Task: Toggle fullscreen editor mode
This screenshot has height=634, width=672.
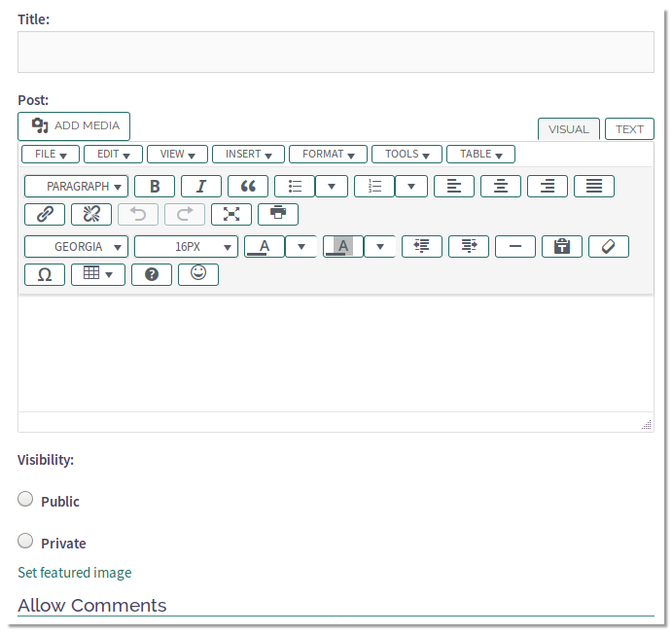Action: pos(231,214)
